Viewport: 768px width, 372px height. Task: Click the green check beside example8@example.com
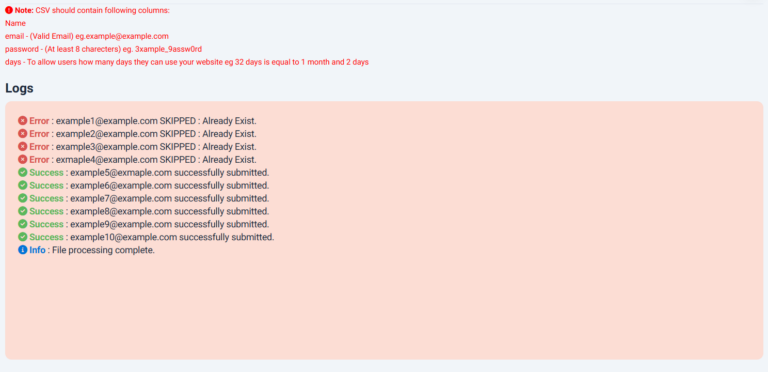click(x=23, y=211)
